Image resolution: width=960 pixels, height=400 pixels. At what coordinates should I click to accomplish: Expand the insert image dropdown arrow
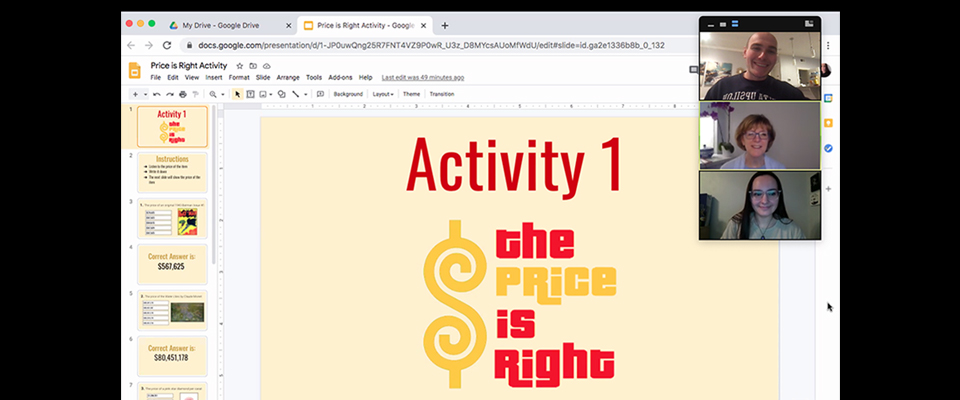click(x=271, y=94)
